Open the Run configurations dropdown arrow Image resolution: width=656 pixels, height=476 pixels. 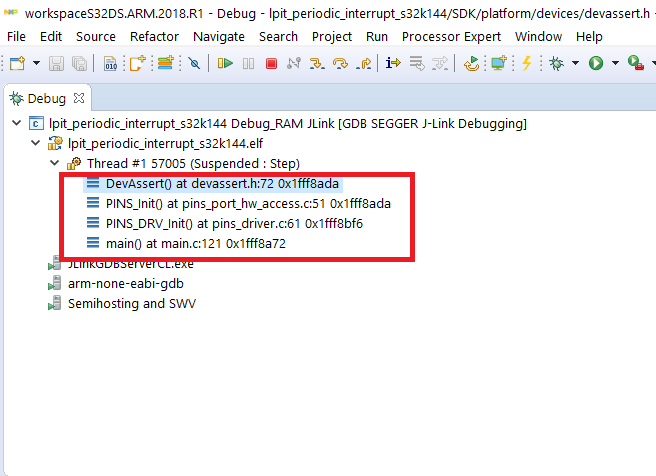click(615, 64)
